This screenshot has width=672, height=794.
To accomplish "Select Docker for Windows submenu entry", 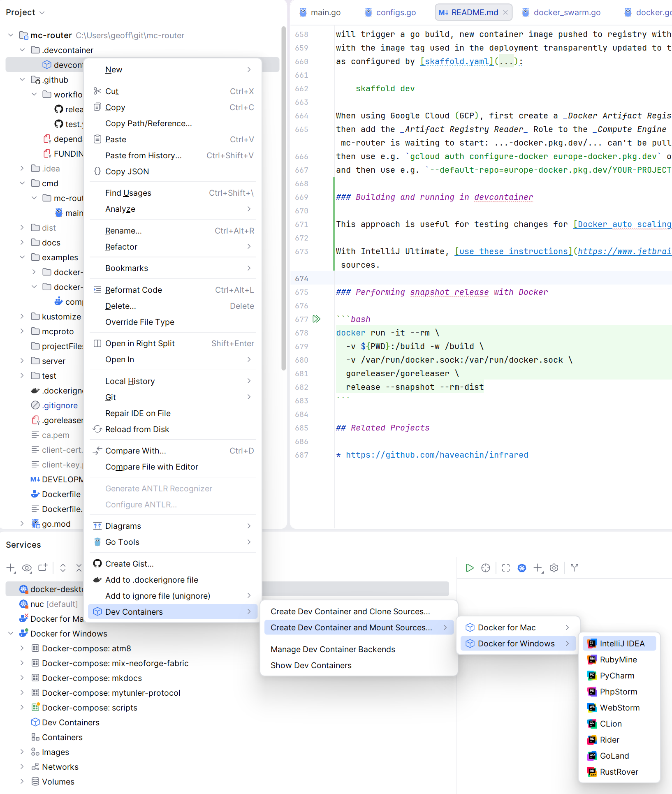I will (518, 644).
